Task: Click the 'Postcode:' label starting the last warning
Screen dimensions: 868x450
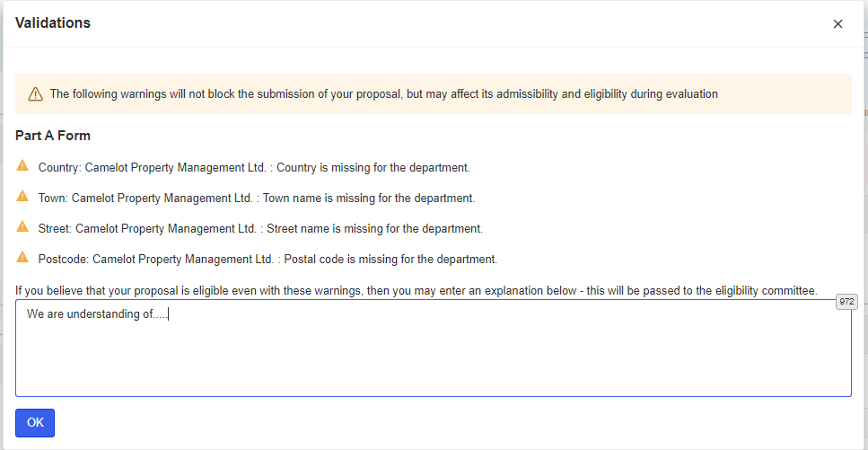Action: pos(64,260)
